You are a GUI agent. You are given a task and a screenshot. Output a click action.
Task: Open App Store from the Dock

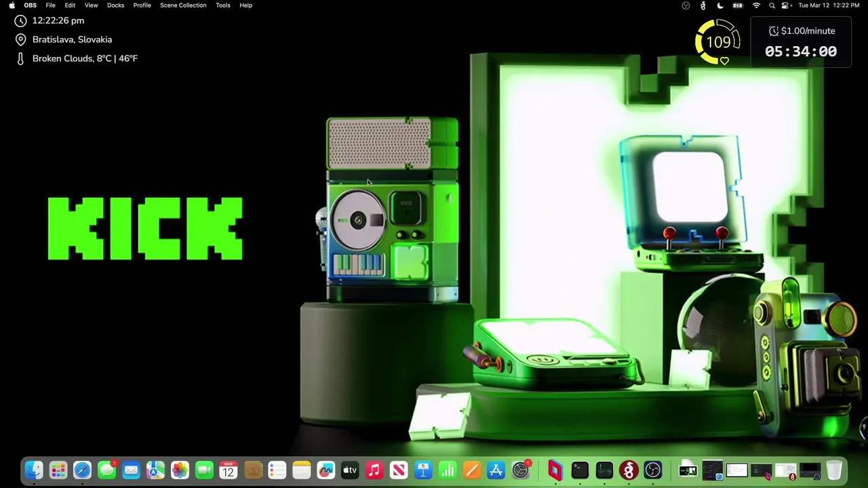click(x=496, y=470)
